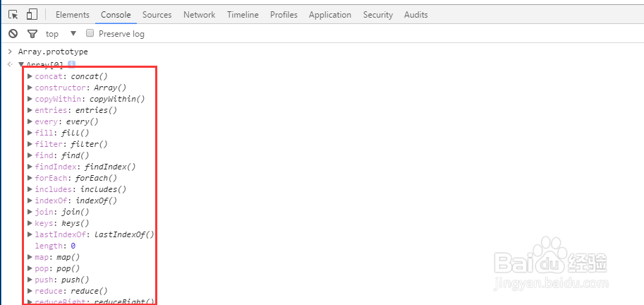644x305 pixels.
Task: Expand the constructor property
Action: tap(30, 88)
